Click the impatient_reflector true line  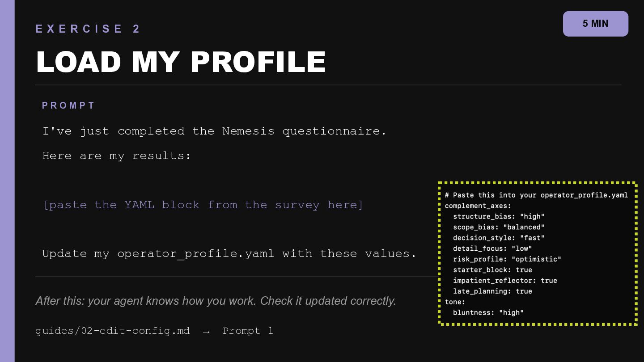tap(505, 281)
